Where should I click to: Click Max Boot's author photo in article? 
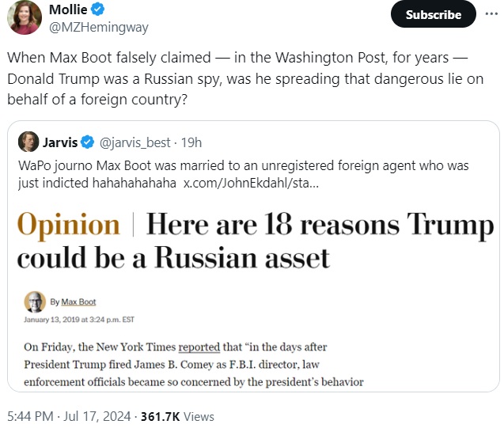(x=34, y=301)
